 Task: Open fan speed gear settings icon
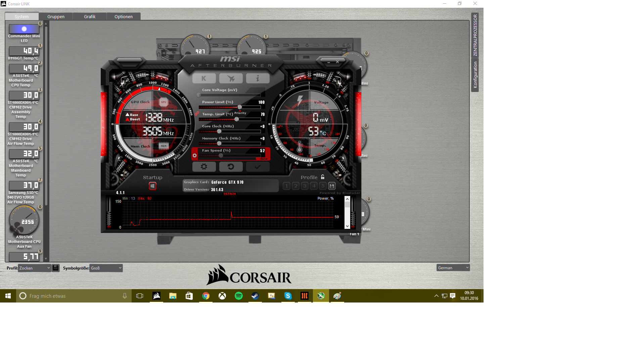coord(195,155)
